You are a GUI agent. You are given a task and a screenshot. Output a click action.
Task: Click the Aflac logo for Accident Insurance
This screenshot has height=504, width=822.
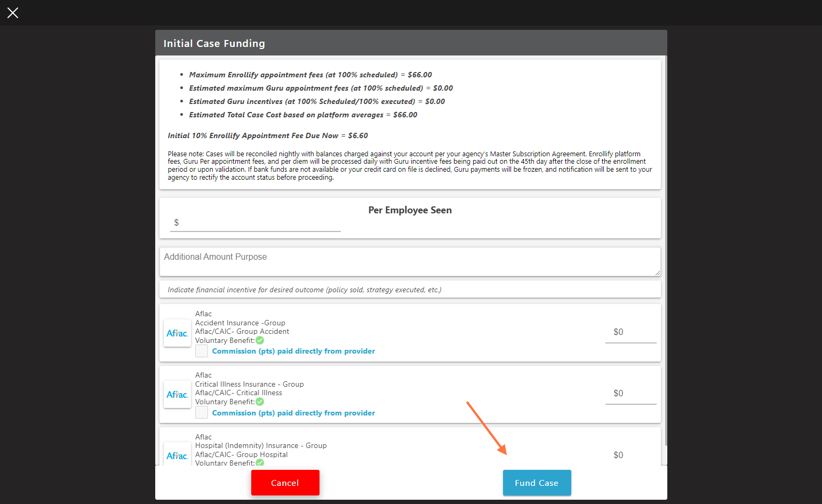coord(177,333)
